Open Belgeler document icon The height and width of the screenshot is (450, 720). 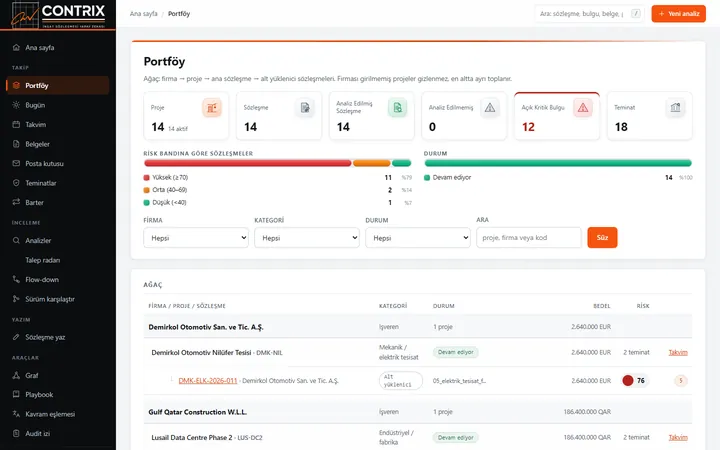pyautogui.click(x=16, y=144)
